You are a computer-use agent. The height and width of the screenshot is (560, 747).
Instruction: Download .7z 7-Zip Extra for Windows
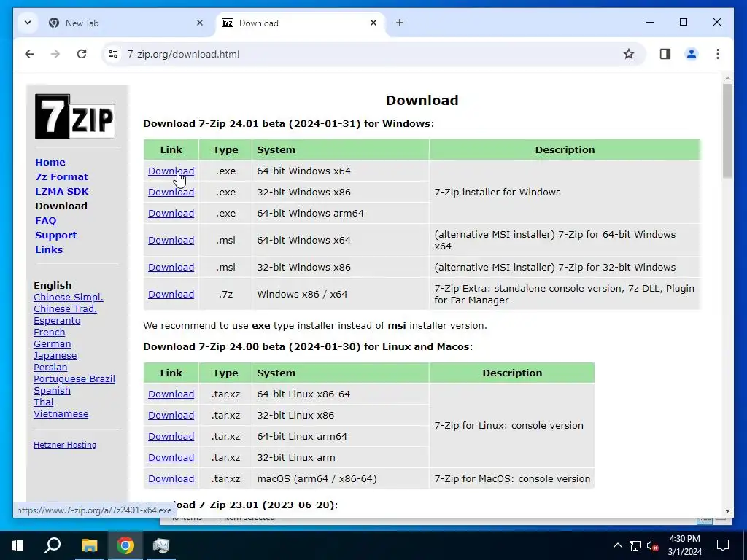(x=171, y=295)
